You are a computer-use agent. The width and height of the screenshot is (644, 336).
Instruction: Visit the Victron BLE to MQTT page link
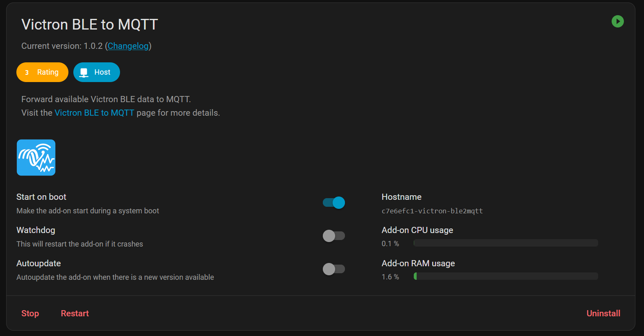coord(94,113)
